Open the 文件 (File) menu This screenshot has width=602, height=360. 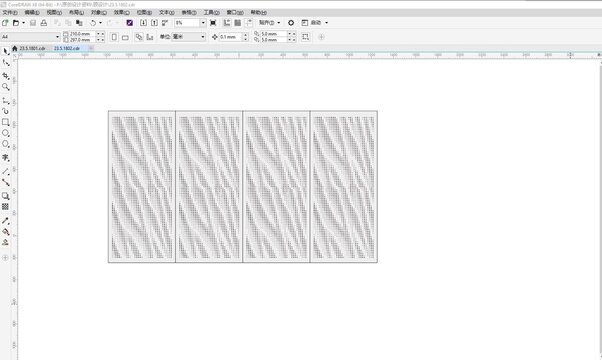pos(10,13)
